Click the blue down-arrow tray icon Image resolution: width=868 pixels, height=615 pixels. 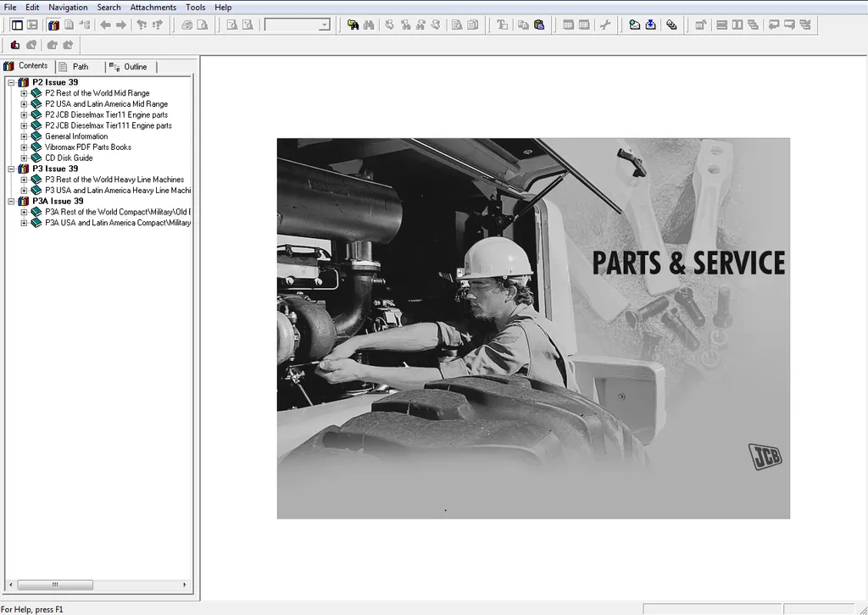(650, 25)
